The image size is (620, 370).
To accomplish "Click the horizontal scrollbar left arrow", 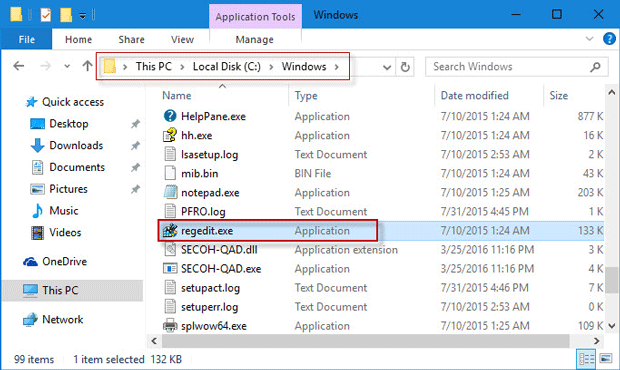I will tap(154, 340).
